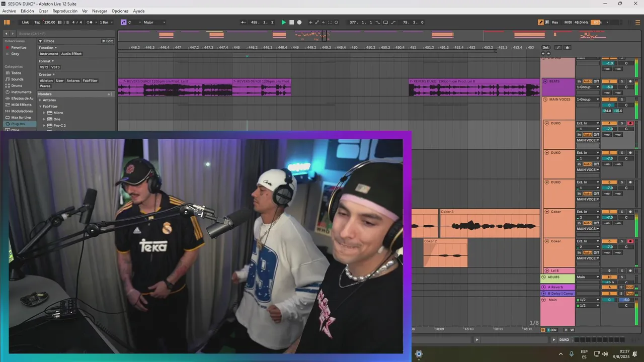Screen dimensions: 644x362
Task: Click the Capture MIDI button
Action: [x=330, y=22]
